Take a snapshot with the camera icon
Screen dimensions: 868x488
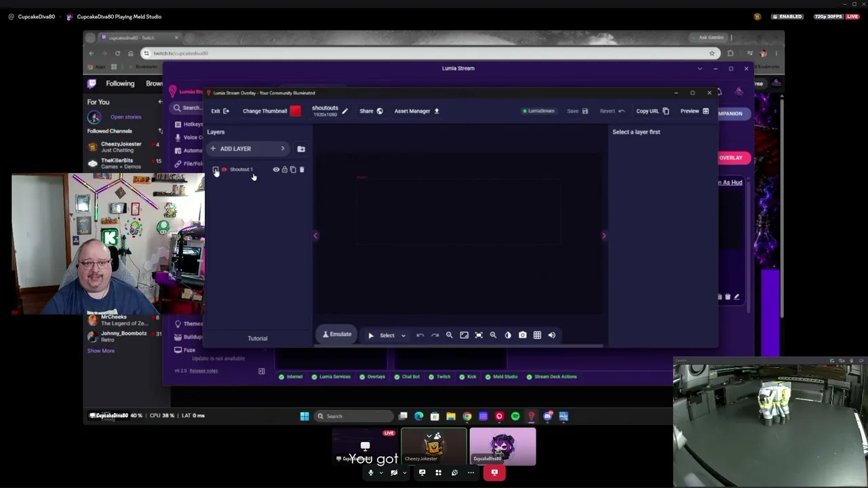(x=522, y=335)
